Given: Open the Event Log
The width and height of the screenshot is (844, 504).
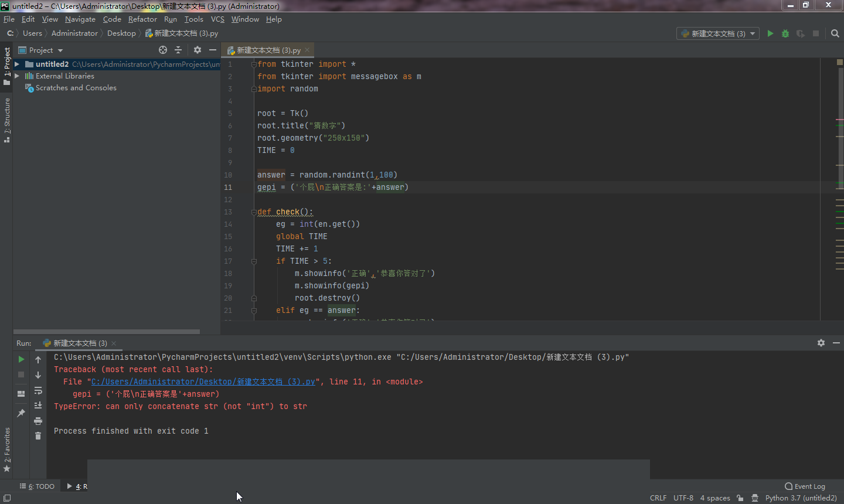Looking at the screenshot, I should click(x=805, y=486).
